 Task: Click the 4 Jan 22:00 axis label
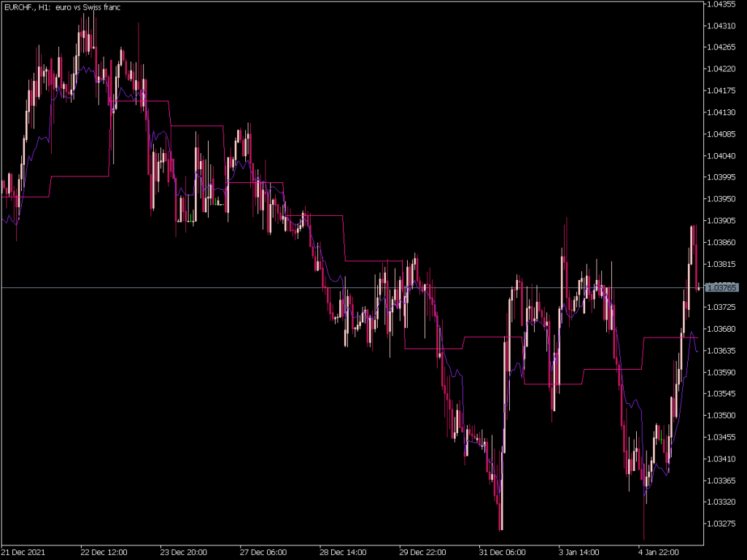pyautogui.click(x=656, y=551)
